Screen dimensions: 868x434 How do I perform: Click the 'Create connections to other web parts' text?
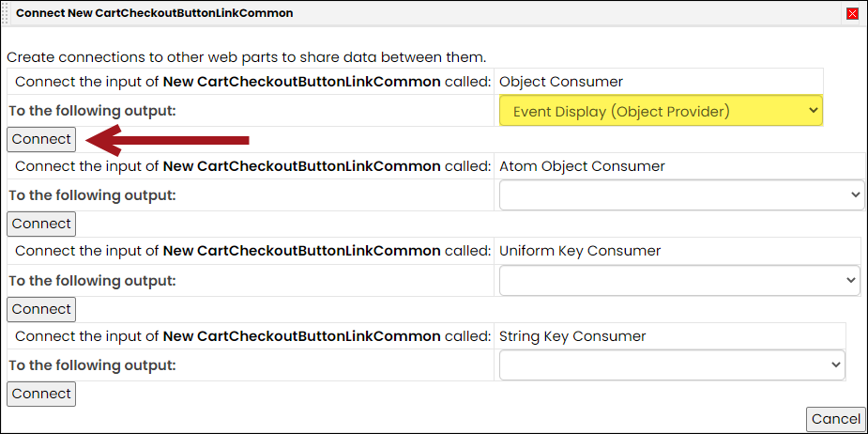pyautogui.click(x=247, y=57)
